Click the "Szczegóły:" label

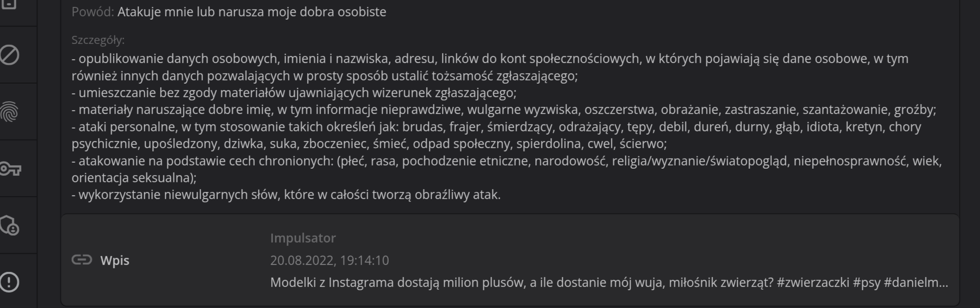[x=98, y=40]
